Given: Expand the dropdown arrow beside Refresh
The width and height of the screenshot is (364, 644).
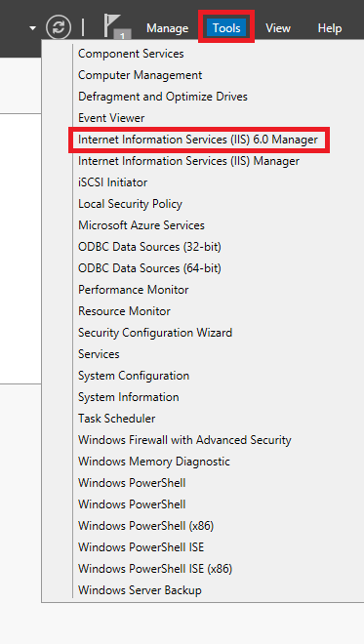Looking at the screenshot, I should pos(32,28).
